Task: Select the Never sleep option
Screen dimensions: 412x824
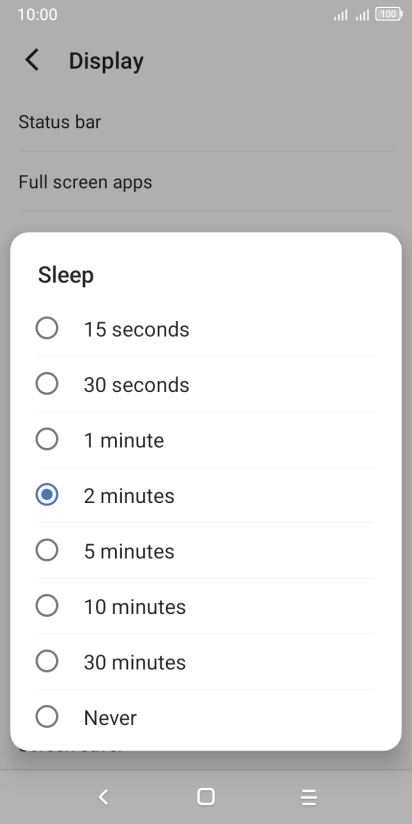Action: (205, 717)
